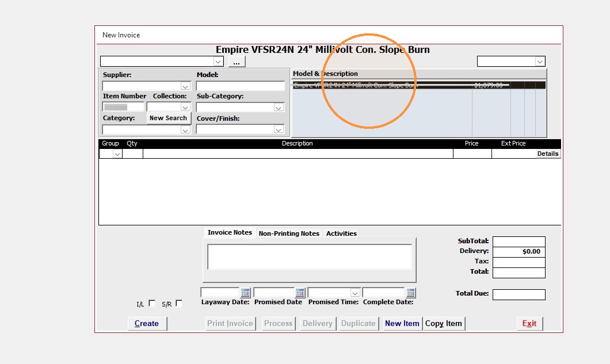610x364 pixels.
Task: Click the Total field
Action: (519, 273)
